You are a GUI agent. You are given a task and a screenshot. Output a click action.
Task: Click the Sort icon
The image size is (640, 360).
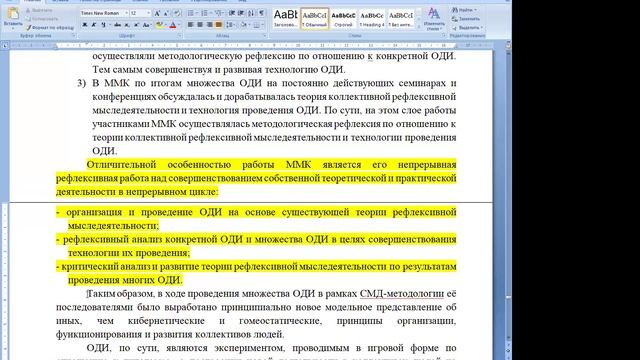click(x=251, y=13)
